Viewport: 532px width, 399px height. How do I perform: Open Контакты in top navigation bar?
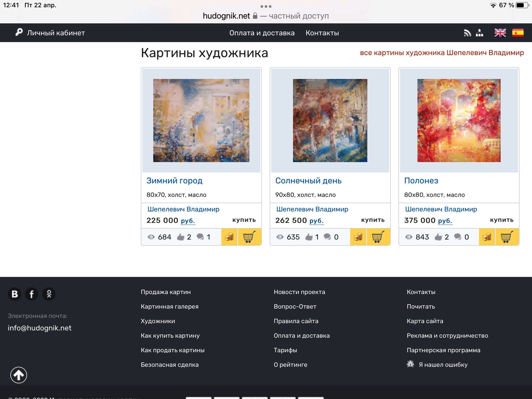[322, 33]
